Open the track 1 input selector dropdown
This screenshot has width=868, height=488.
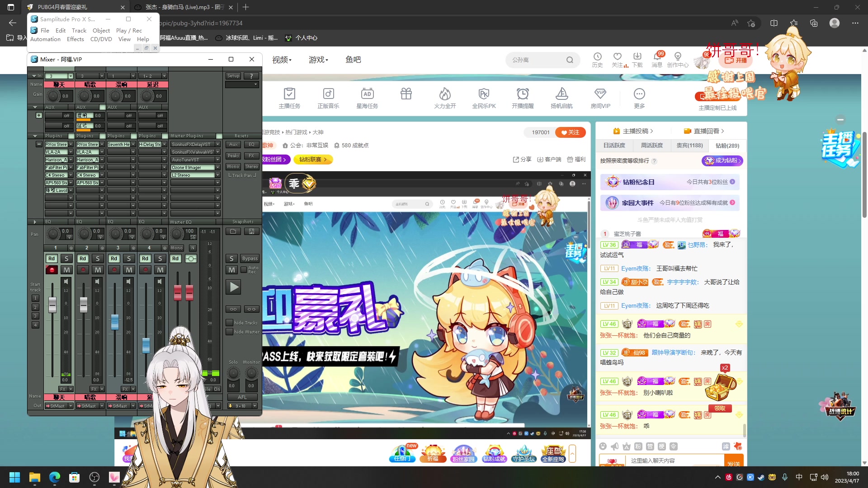coord(71,76)
